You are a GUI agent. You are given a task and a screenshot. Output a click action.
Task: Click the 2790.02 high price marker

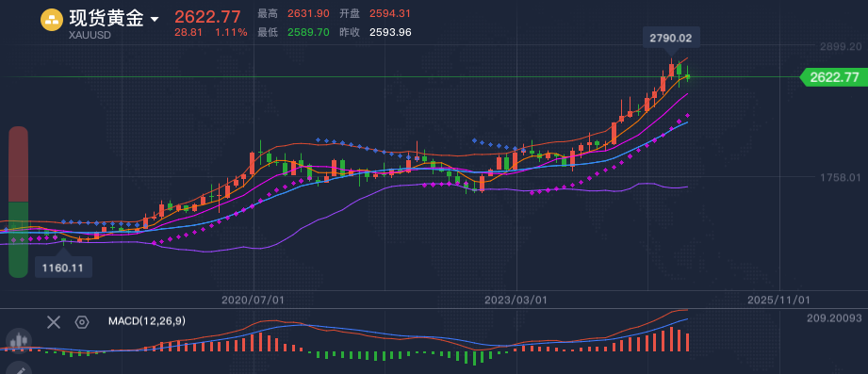point(671,39)
